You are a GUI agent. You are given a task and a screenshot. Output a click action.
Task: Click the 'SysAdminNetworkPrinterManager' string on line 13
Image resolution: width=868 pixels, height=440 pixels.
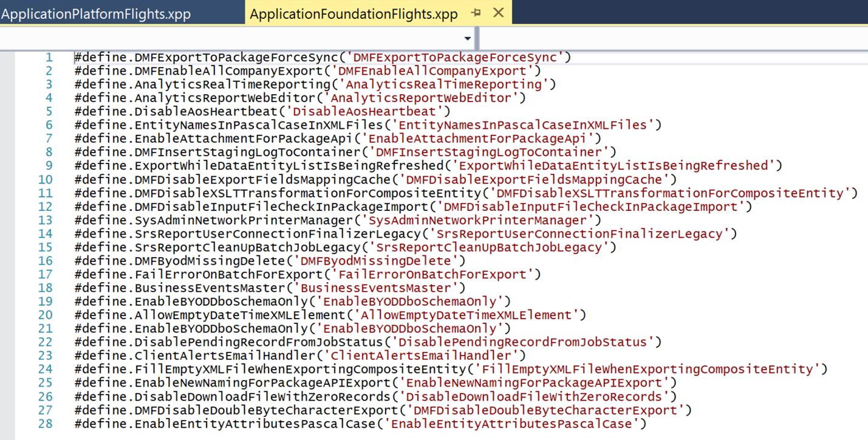[x=481, y=220]
